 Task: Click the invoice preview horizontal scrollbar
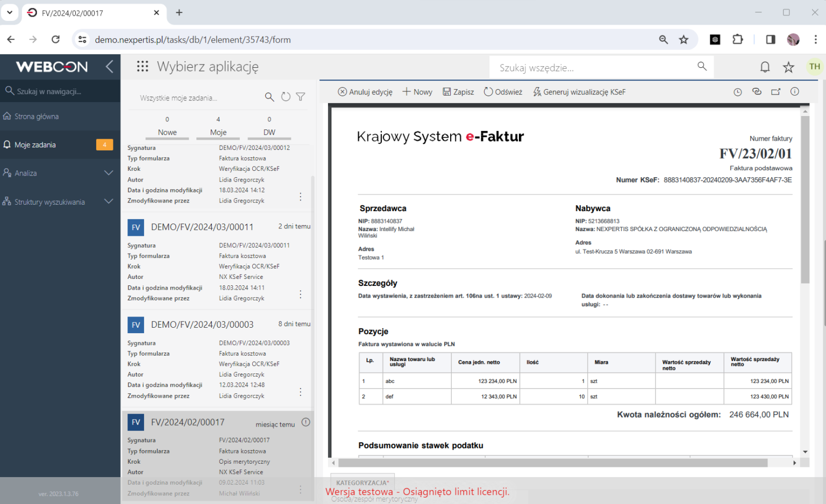[x=552, y=463]
